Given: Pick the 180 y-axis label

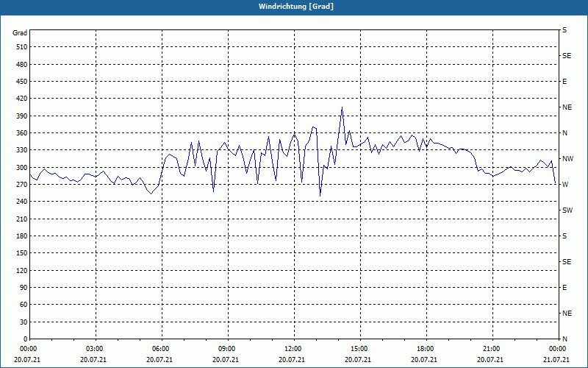Looking at the screenshot, I should pos(22,236).
